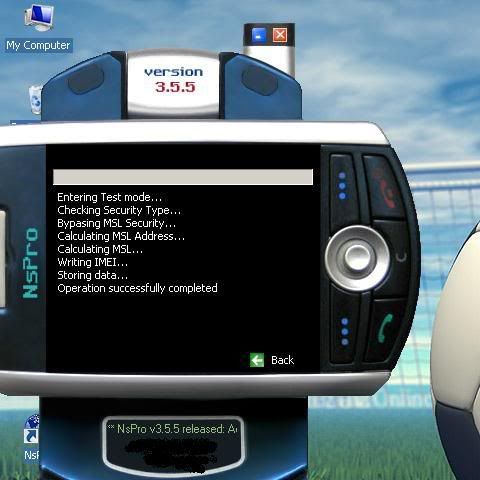Click the silver center joystick button

357,258
